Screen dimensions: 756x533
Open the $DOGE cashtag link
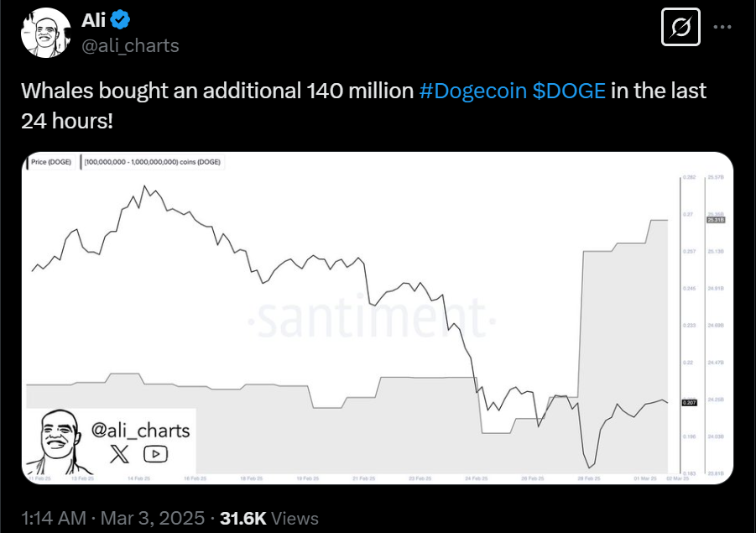(569, 91)
